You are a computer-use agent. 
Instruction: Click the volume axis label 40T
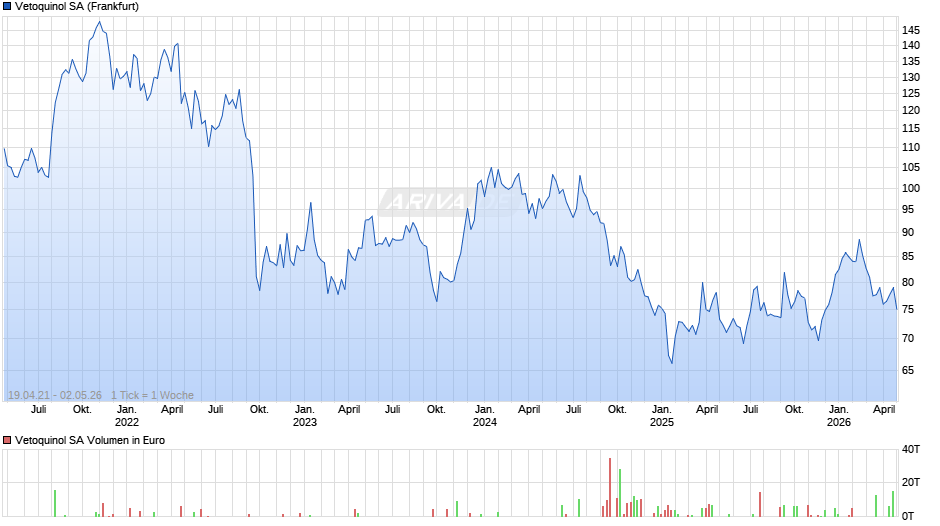coord(911,450)
